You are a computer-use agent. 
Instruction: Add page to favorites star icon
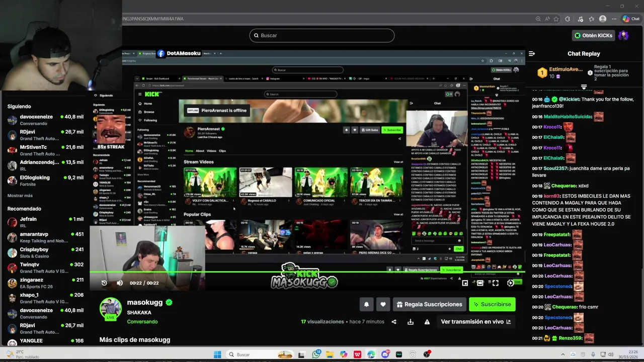(556, 19)
